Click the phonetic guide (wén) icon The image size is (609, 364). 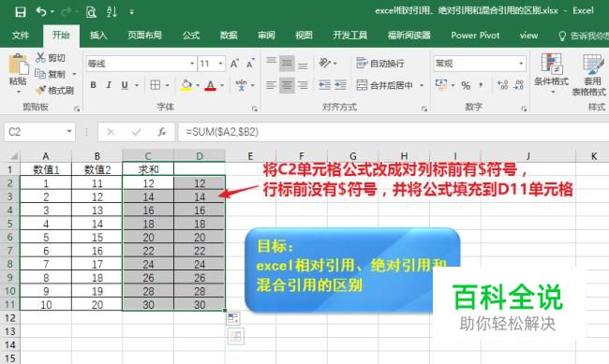click(x=241, y=85)
